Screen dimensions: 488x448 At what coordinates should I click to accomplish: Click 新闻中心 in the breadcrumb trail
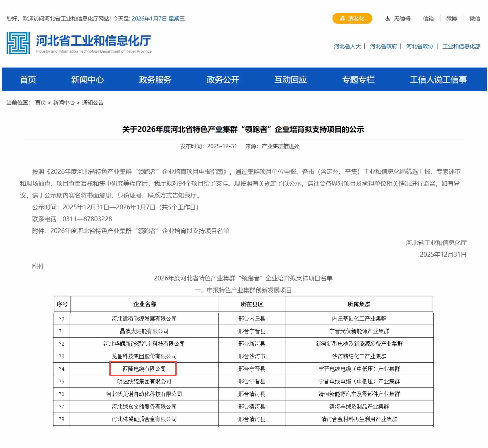(x=64, y=102)
